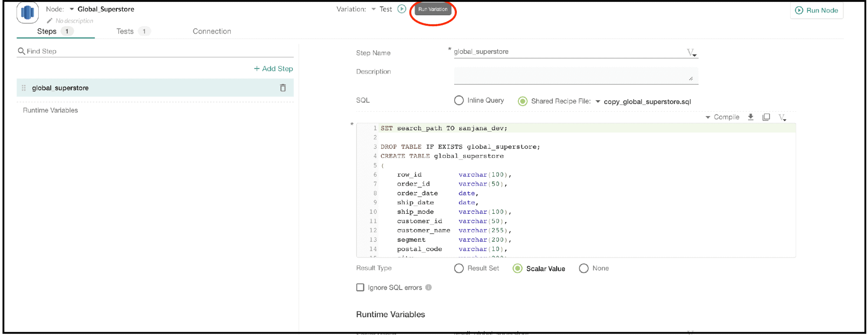The width and height of the screenshot is (868, 335).
Task: Click the Description text area
Action: click(x=576, y=76)
